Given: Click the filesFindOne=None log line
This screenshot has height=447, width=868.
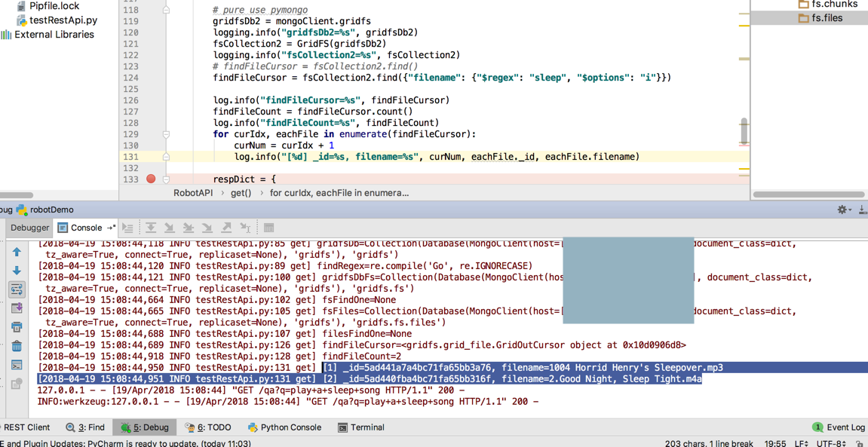Looking at the screenshot, I should tap(224, 334).
